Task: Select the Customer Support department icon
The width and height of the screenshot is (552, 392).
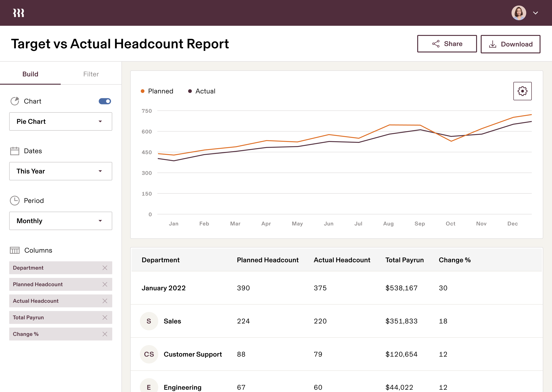Action: click(149, 354)
